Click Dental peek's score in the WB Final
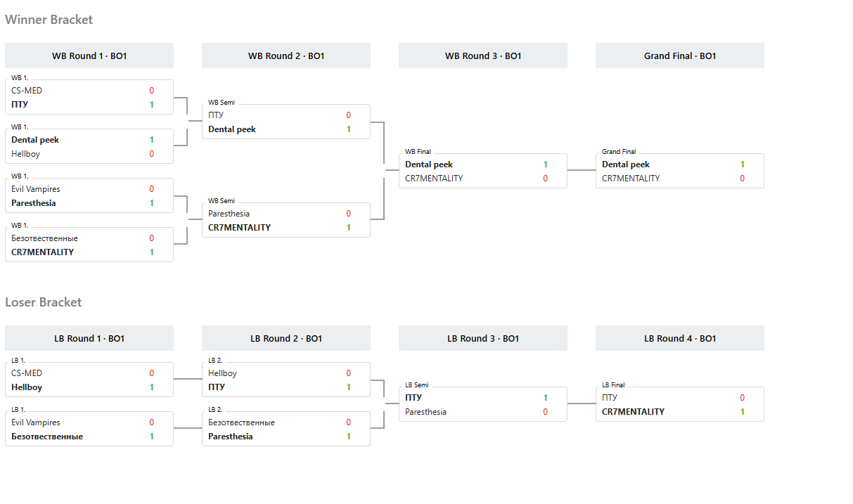 [x=545, y=164]
